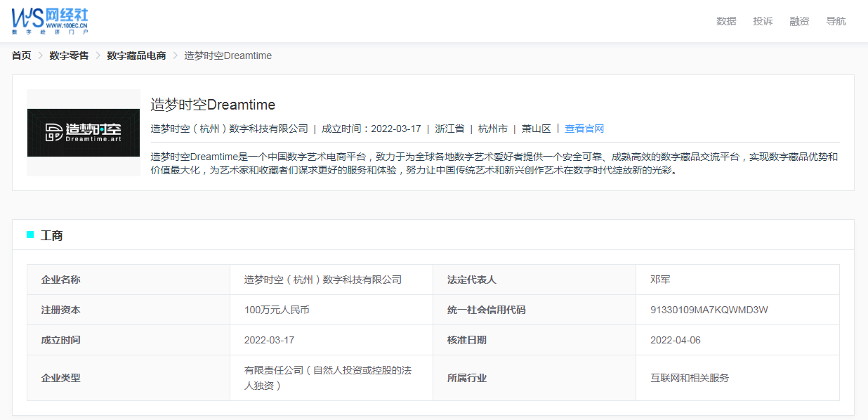Click 杭州市 in the company info line

(493, 129)
